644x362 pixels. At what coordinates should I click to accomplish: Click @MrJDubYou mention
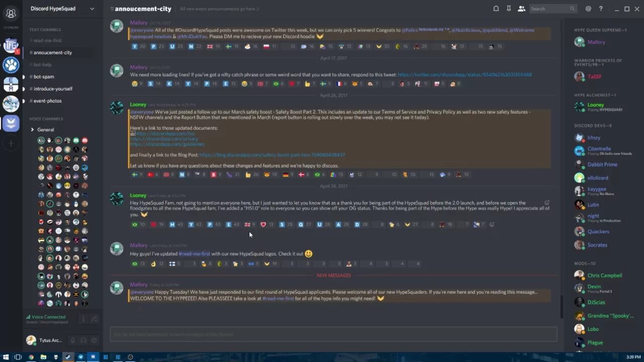[x=193, y=36]
